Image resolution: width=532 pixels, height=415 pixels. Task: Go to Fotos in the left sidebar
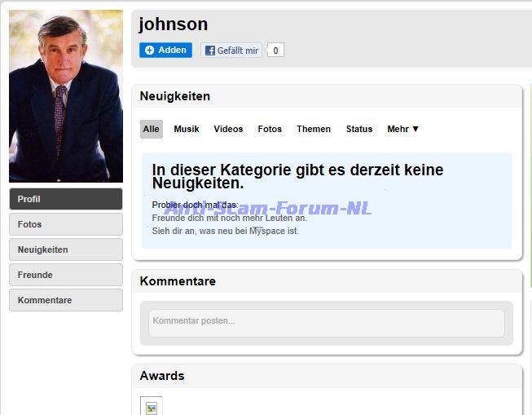[66, 224]
